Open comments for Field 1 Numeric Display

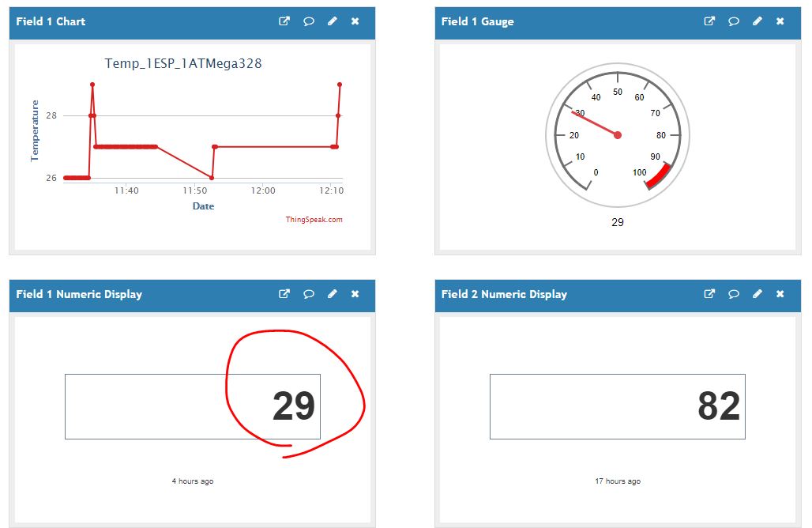[309, 294]
